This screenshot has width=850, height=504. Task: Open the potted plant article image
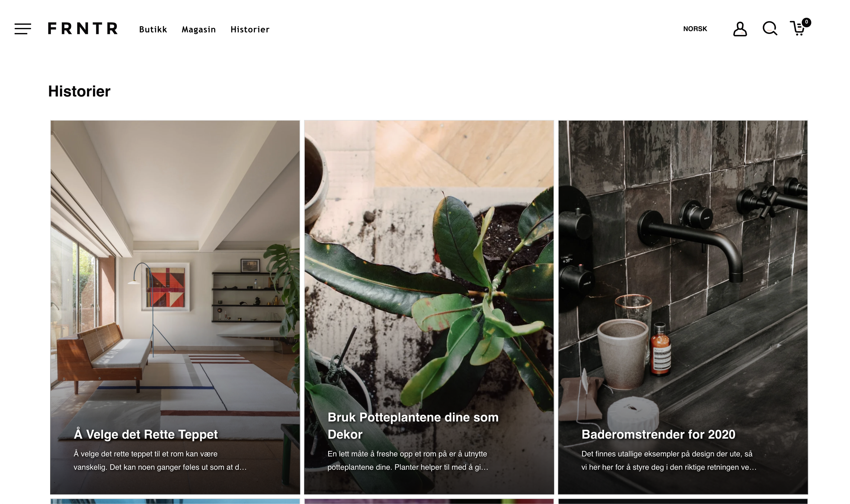[429, 265]
